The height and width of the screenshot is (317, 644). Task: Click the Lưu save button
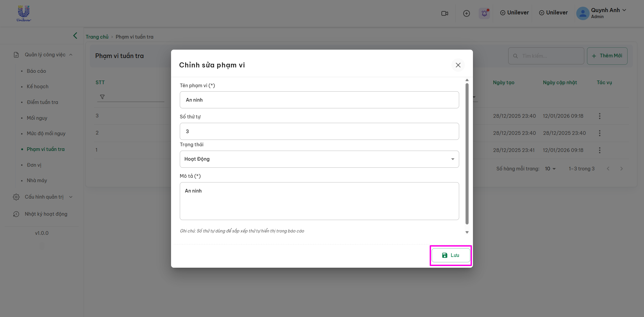pyautogui.click(x=451, y=255)
